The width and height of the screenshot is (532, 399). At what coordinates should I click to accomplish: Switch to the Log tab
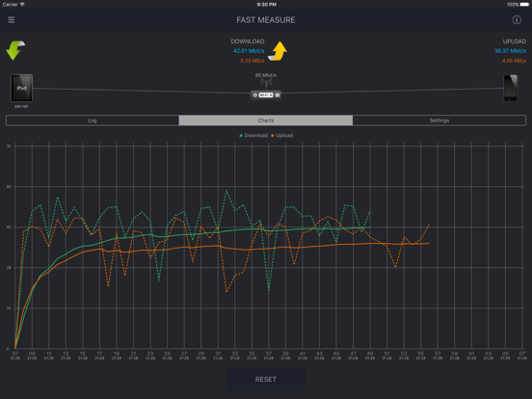pos(93,120)
